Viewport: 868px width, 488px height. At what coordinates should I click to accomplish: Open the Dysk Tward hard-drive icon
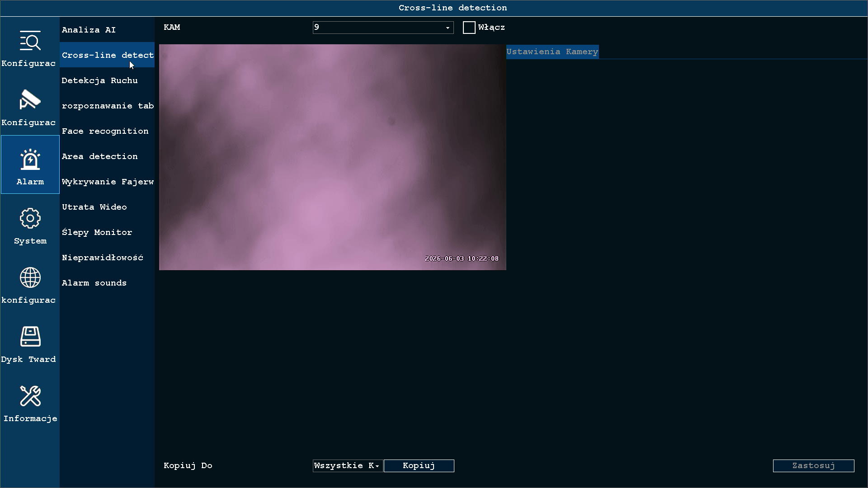30,337
